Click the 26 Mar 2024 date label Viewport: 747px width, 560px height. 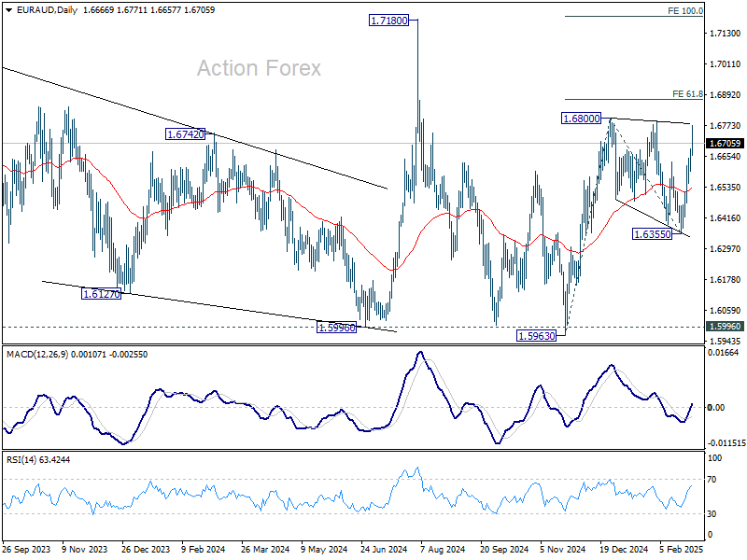(265, 549)
